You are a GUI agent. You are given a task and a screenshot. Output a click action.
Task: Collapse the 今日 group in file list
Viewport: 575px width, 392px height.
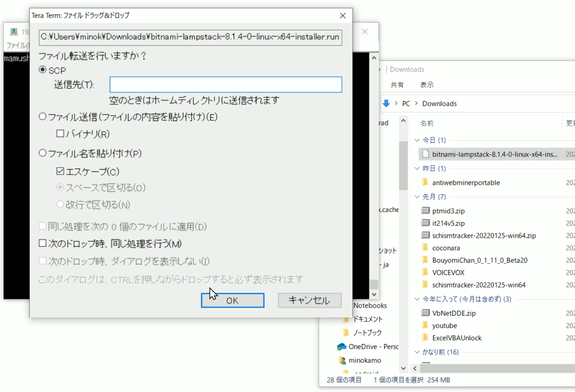[x=417, y=140]
